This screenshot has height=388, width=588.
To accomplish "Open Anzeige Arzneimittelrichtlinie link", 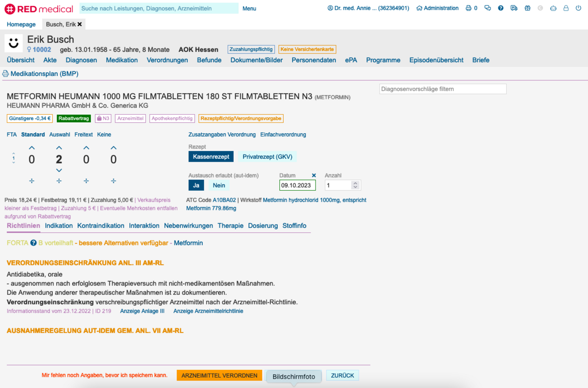I will (208, 311).
